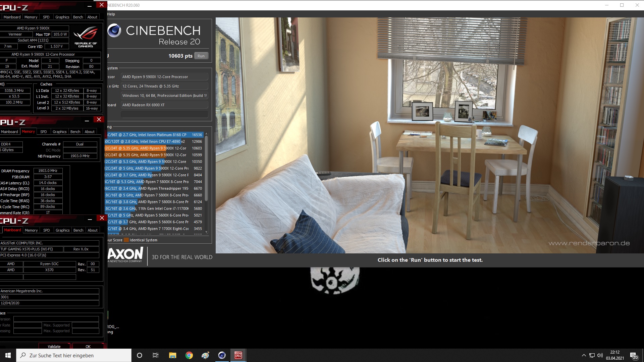Screen dimensions: 644x362
Task: Click the orange Identical System legend swatch
Action: [x=126, y=240]
